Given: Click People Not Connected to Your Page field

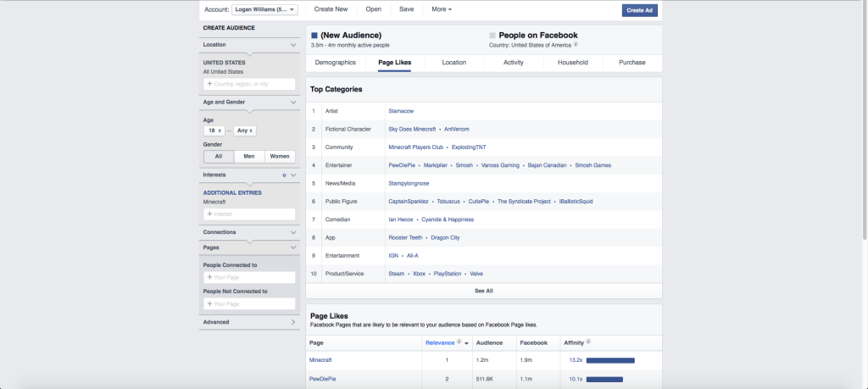Looking at the screenshot, I should click(x=250, y=303).
